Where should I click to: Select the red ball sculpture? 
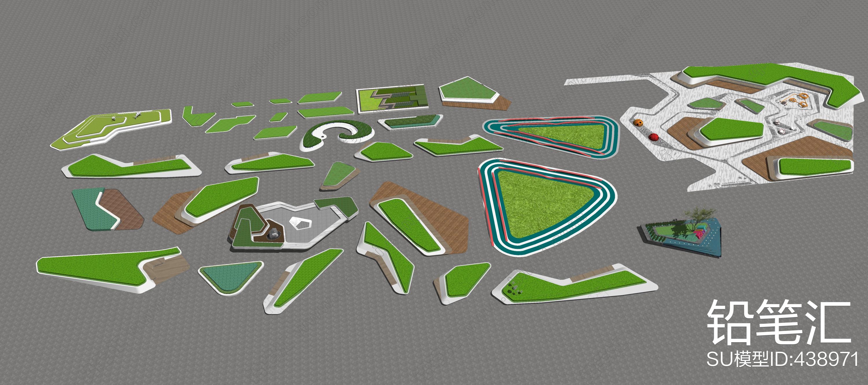pos(654,137)
